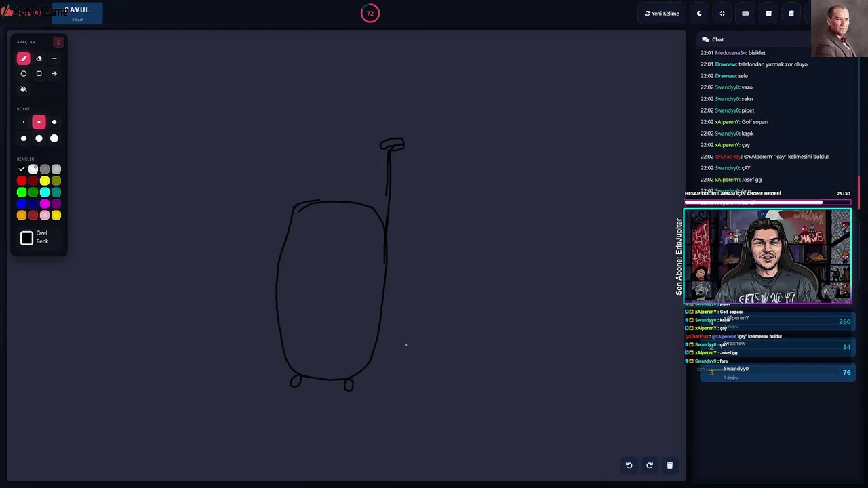The width and height of the screenshot is (868, 488).
Task: Pick the black color with checkmark
Action: pyautogui.click(x=22, y=169)
